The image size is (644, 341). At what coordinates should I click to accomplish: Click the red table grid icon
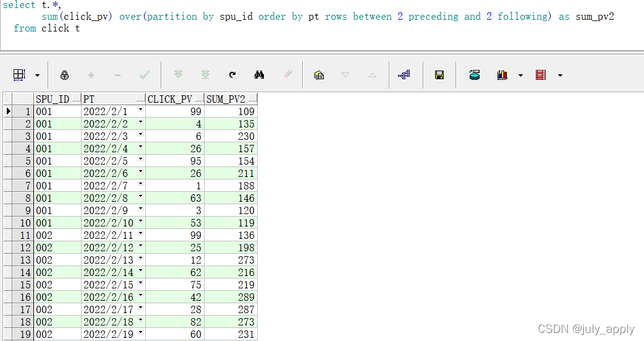(x=541, y=75)
